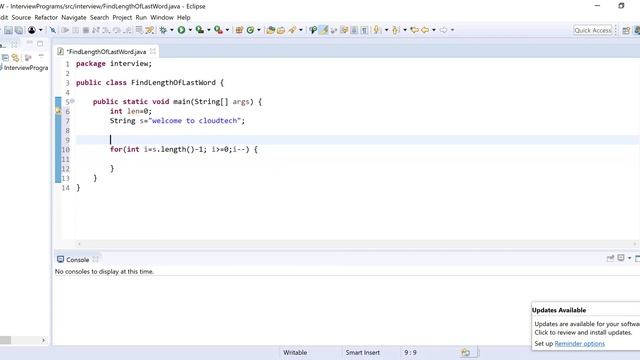Screen dimensions: 640x360
Task: Toggle Block Selection Mode icon
Action: pos(354,30)
